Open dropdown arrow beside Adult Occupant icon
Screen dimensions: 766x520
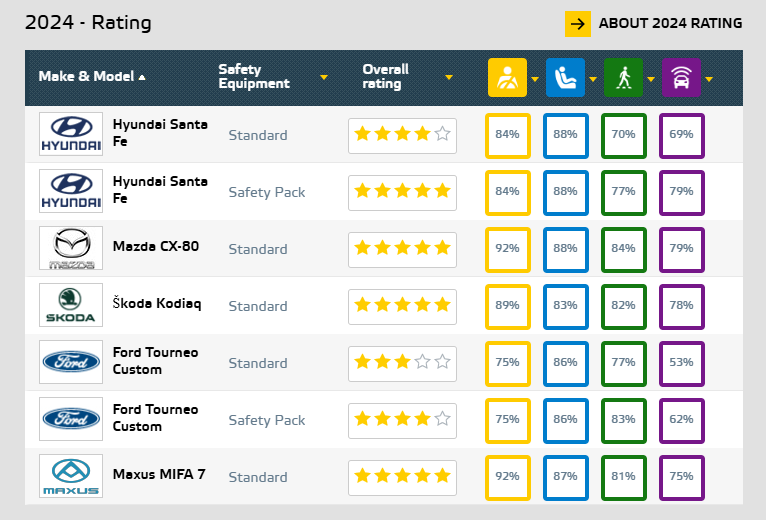point(535,79)
